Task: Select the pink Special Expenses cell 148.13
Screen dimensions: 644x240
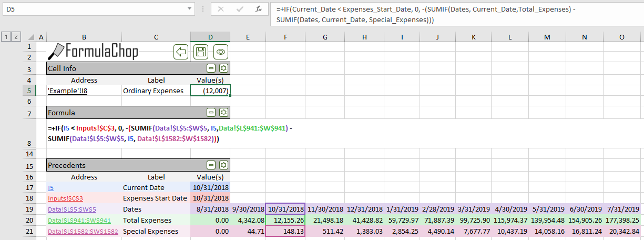Action: click(285, 232)
